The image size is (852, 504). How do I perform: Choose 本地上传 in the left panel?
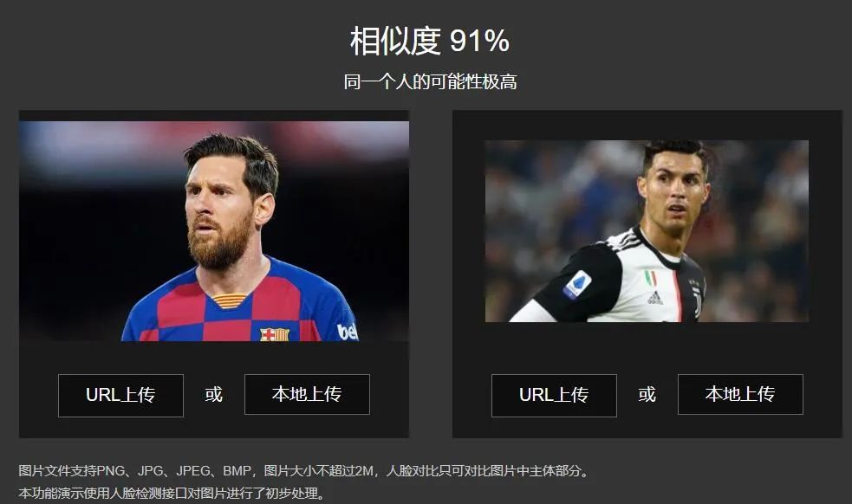307,394
